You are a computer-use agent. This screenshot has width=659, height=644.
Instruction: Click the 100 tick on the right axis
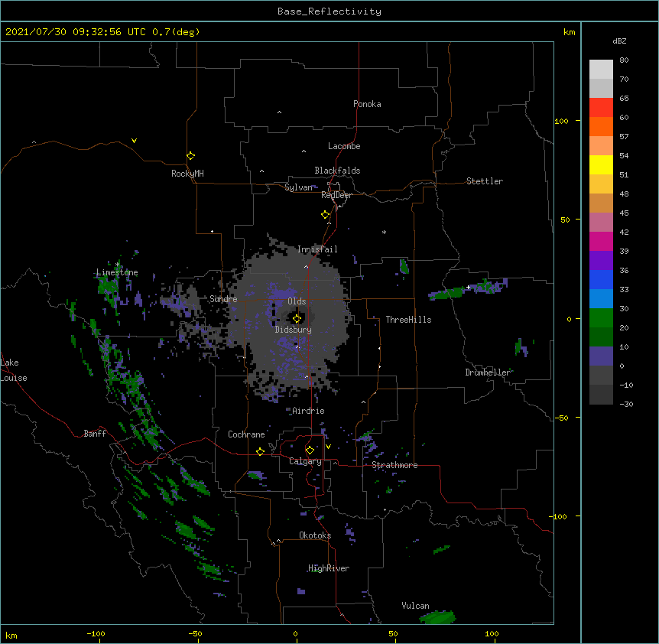[561, 121]
